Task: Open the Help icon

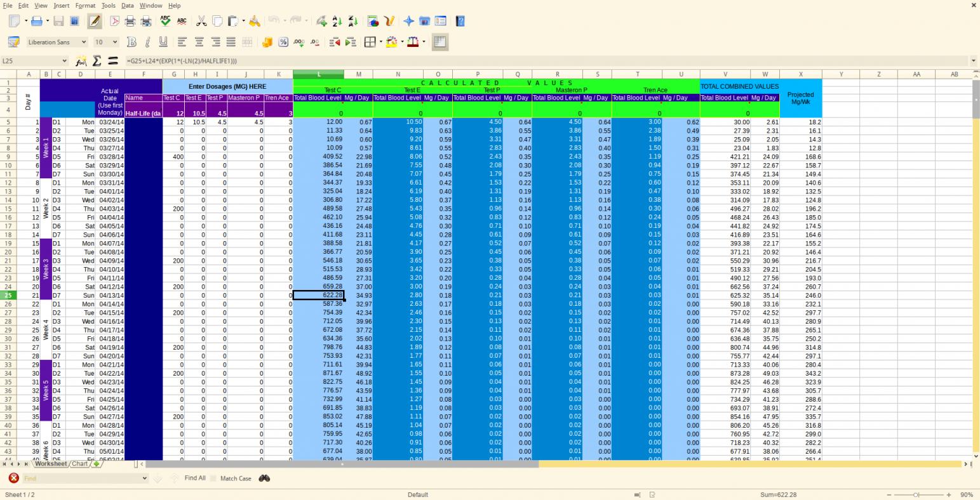Action: pos(460,21)
